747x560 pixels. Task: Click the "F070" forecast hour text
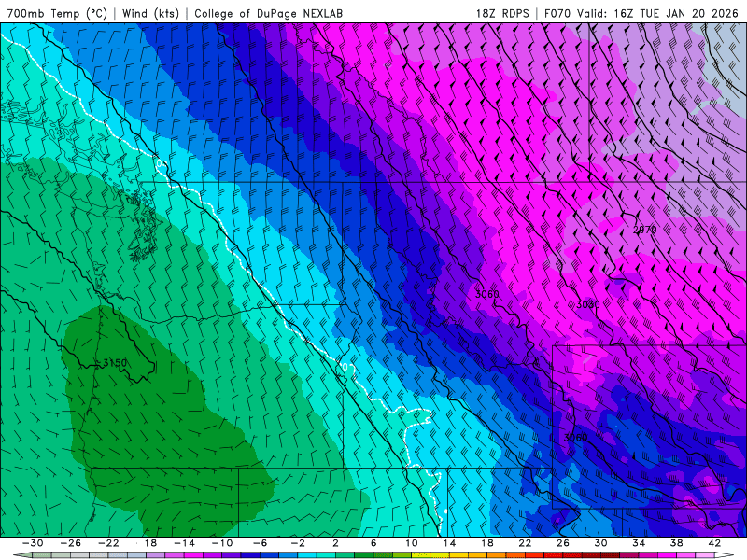[x=557, y=13]
